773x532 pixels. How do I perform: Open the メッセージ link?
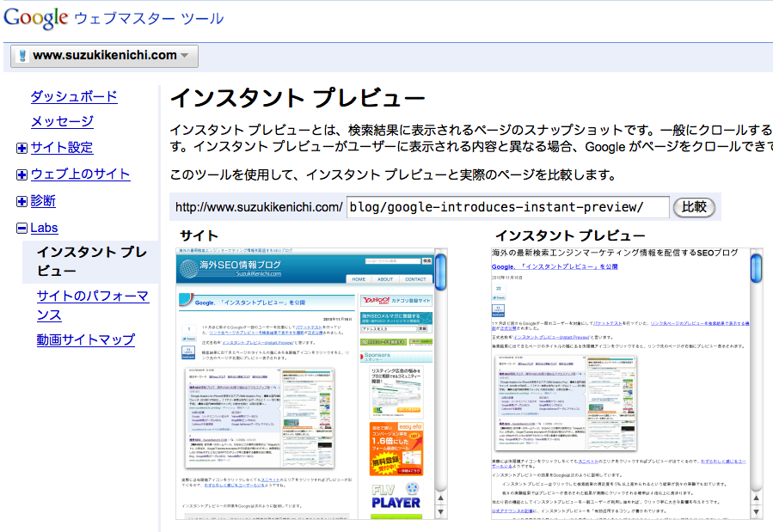[62, 121]
